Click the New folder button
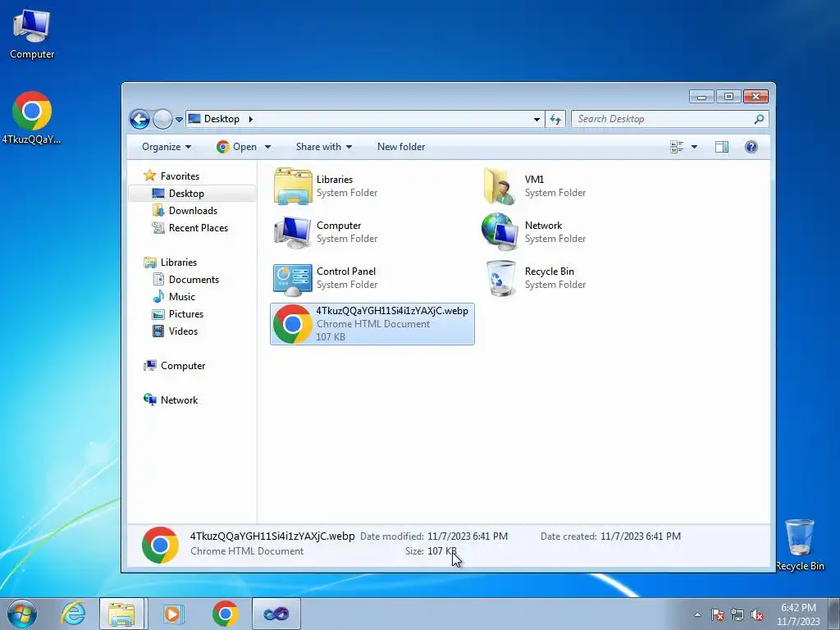840x630 pixels. coord(400,147)
